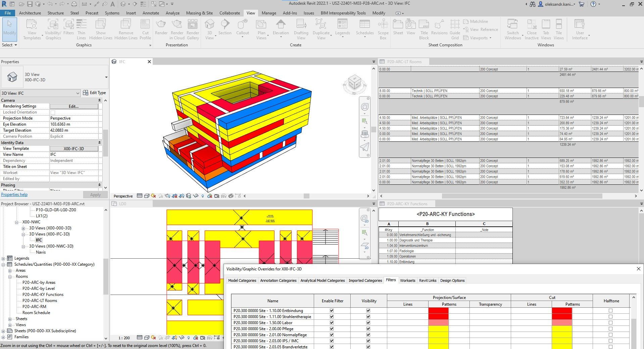The width and height of the screenshot is (644, 349).
Task: Open the Visibility/Graphics tool in ribbon
Action: [x=53, y=29]
